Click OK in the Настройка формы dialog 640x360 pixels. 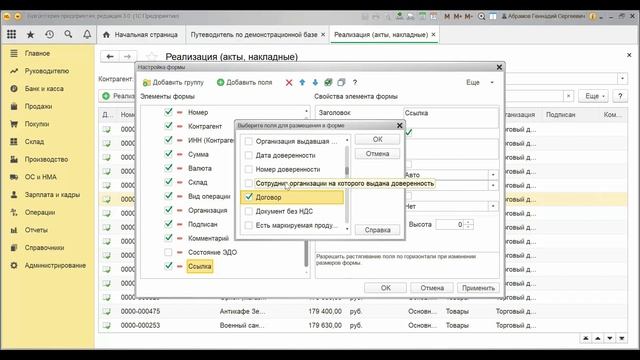tap(385, 288)
